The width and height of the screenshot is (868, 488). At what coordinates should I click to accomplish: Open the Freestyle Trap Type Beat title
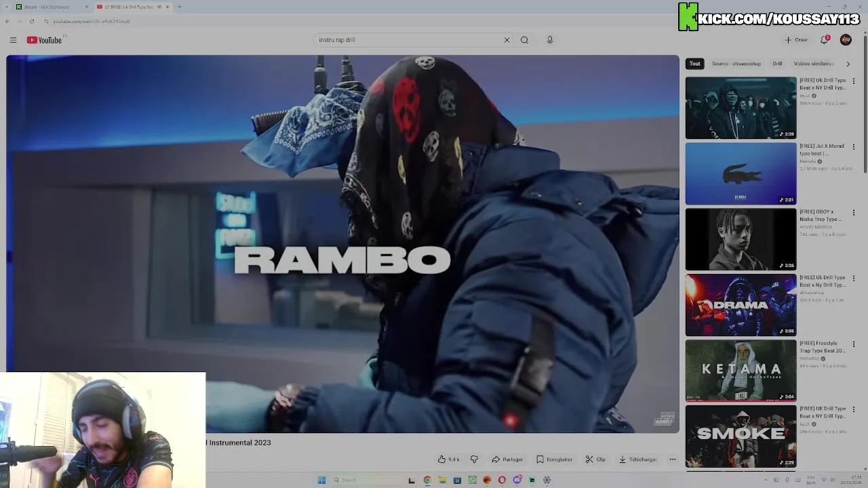pyautogui.click(x=823, y=347)
